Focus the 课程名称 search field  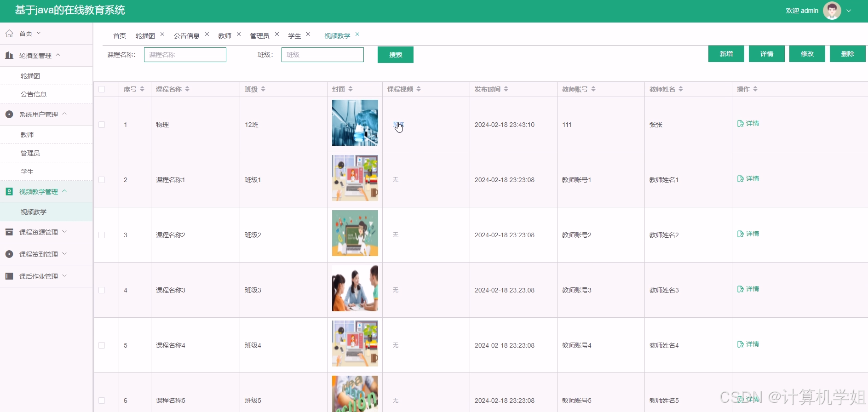point(185,55)
